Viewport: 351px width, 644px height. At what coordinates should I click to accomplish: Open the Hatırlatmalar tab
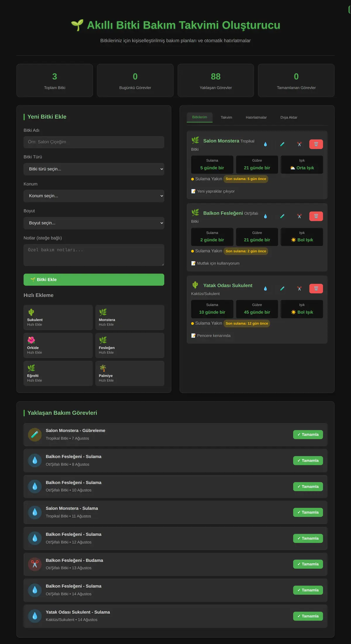pyautogui.click(x=256, y=117)
